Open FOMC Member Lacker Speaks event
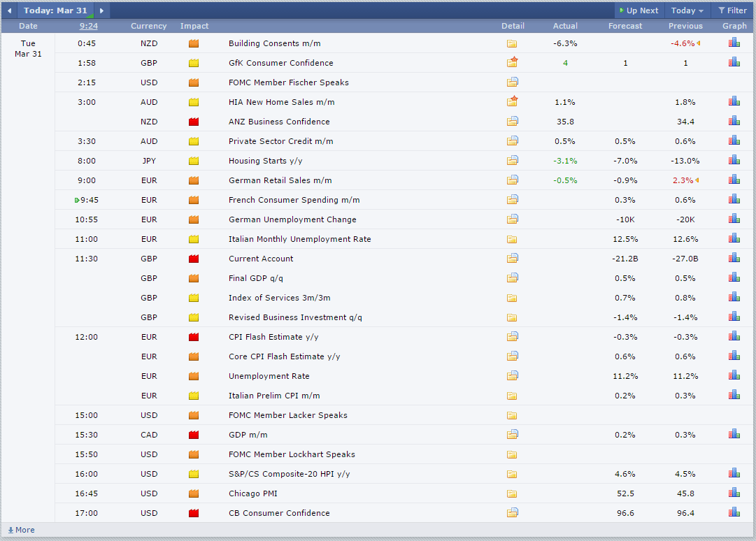This screenshot has width=756, height=541. pos(288,415)
